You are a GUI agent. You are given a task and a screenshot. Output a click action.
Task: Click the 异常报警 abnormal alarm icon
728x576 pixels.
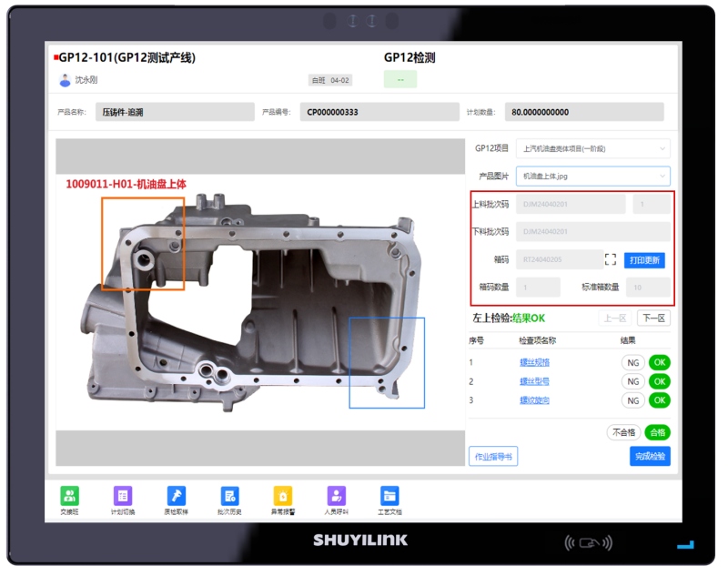(x=283, y=496)
